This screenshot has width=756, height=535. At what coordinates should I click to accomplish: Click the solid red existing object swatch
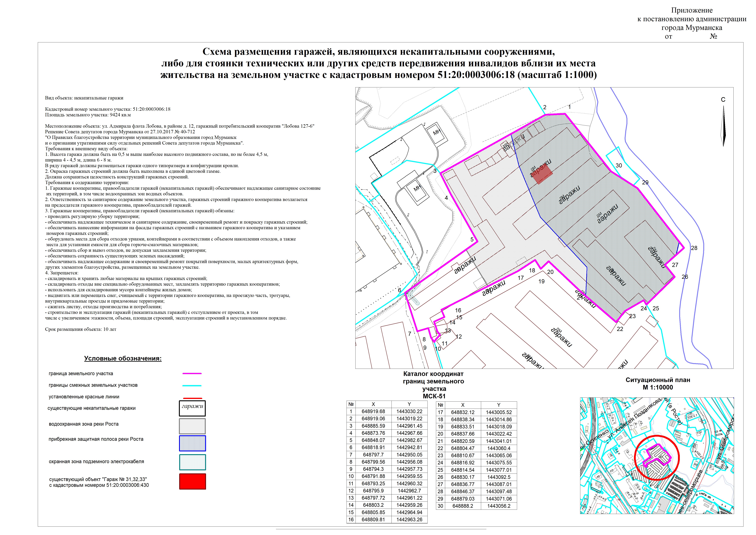(x=192, y=481)
